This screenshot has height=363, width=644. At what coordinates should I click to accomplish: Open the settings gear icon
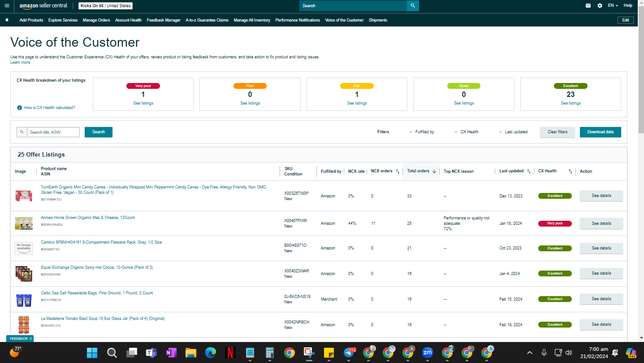click(x=600, y=6)
